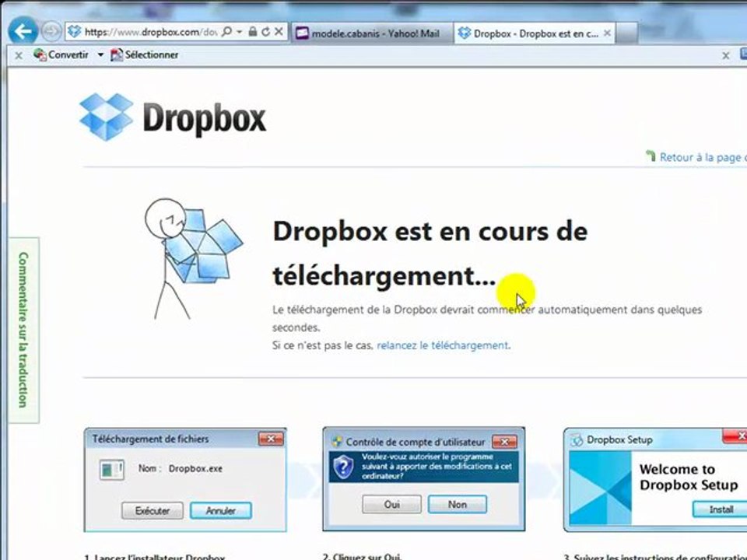Screen dimensions: 747x560
Task: Click the 'Dropbox est en cours de' heading
Action: [430, 232]
